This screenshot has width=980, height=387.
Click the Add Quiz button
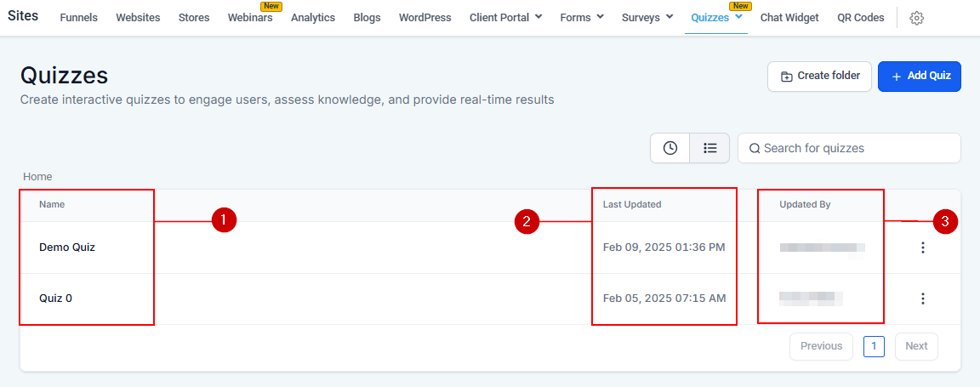(x=920, y=77)
